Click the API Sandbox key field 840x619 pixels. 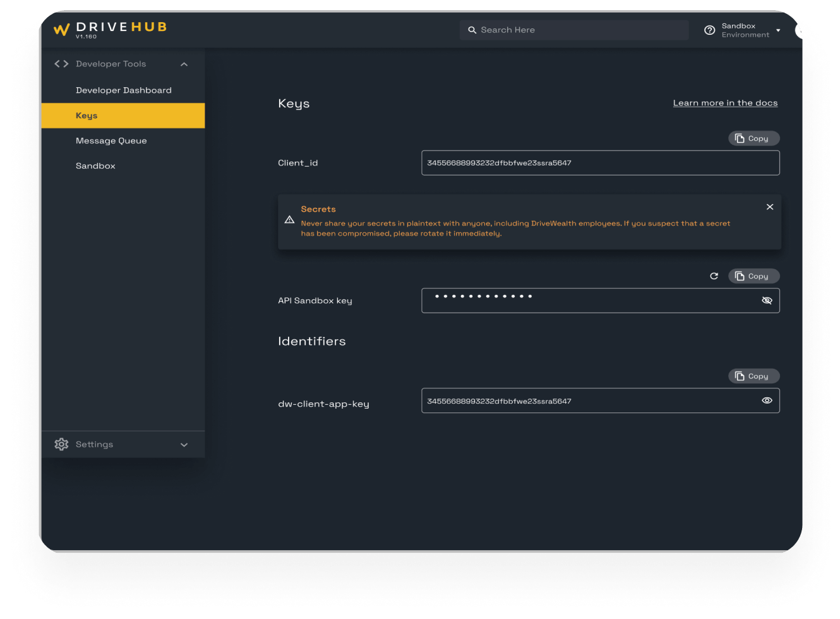[600, 301]
